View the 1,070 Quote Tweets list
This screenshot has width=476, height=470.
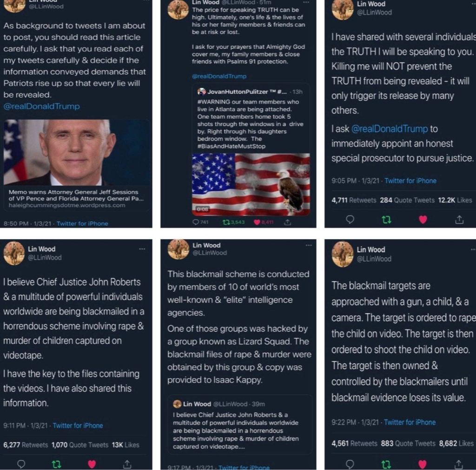(80, 445)
